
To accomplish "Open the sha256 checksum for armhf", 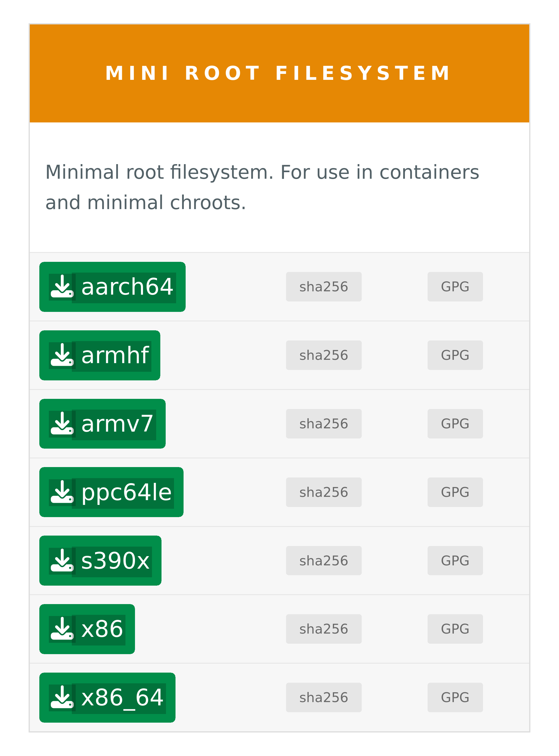I will 324,355.
